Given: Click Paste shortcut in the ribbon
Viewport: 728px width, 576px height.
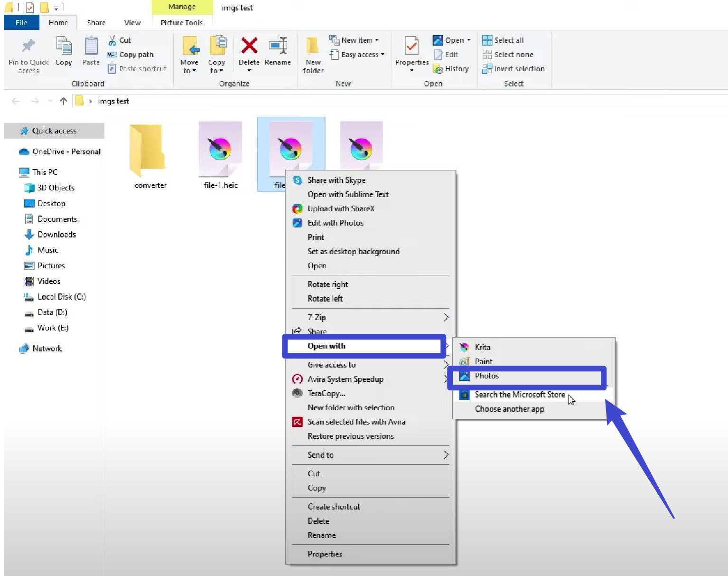Looking at the screenshot, I should tap(137, 69).
